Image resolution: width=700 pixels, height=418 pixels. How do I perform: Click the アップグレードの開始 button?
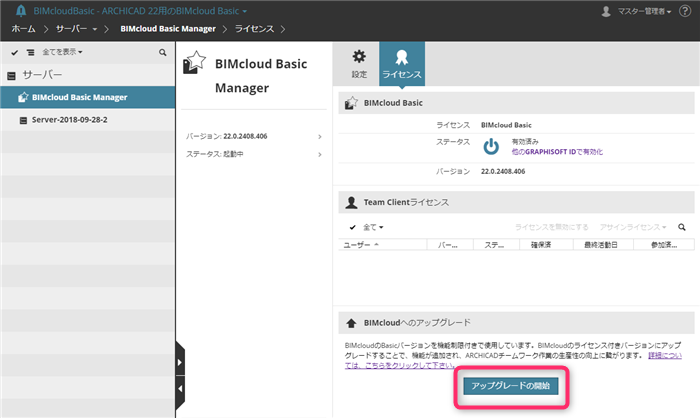click(x=511, y=386)
